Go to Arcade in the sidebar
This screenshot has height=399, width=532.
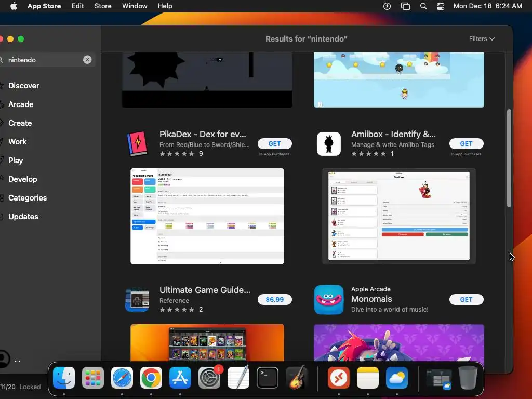click(21, 104)
